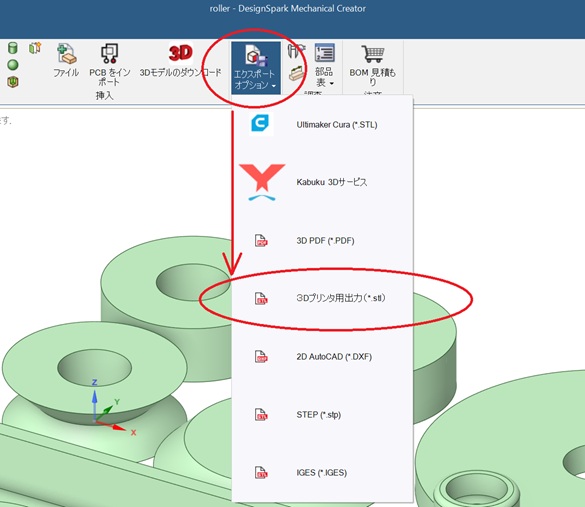Viewport: 585px width, 507px height.
Task: Click the DXF file icon in menu
Action: (x=261, y=357)
